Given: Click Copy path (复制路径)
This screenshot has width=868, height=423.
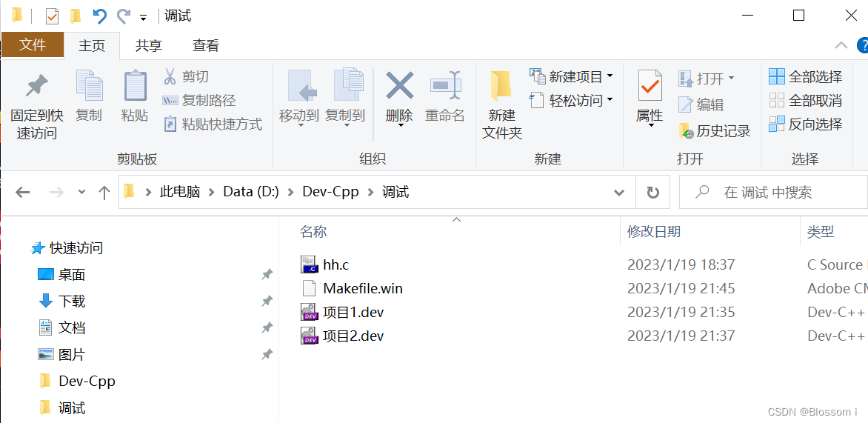Looking at the screenshot, I should tap(198, 100).
